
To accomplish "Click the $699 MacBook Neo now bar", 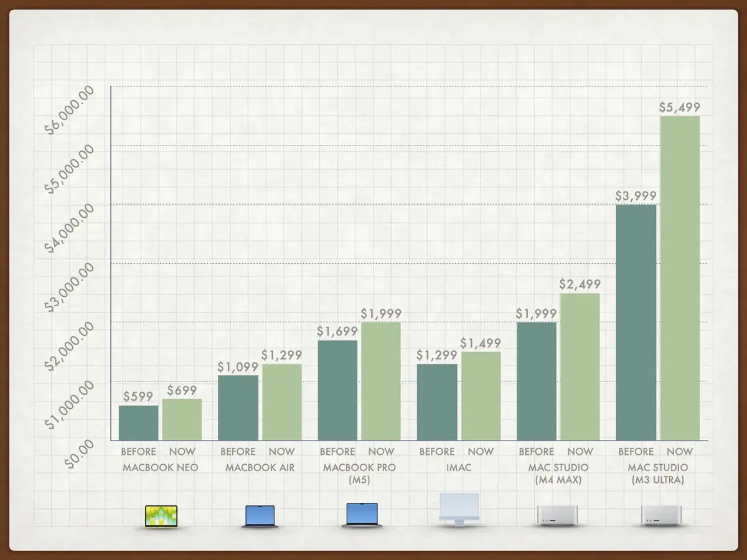I will coord(182,420).
